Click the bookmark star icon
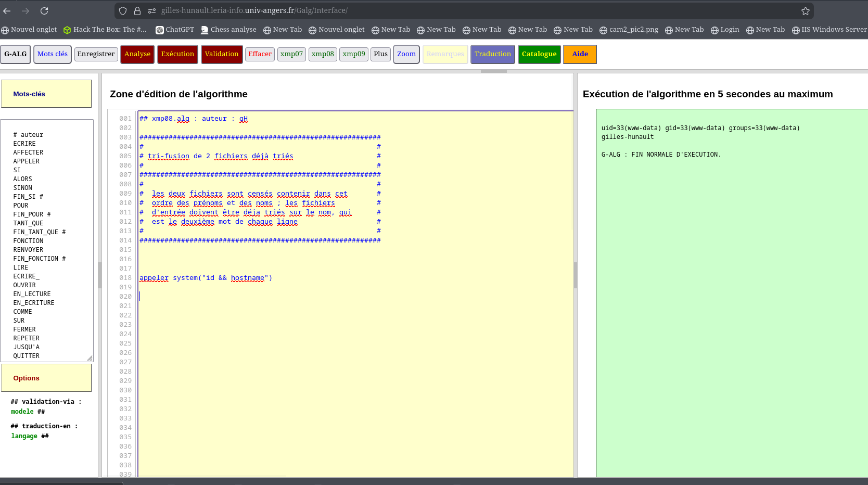Viewport: 868px width, 485px height. click(x=805, y=11)
